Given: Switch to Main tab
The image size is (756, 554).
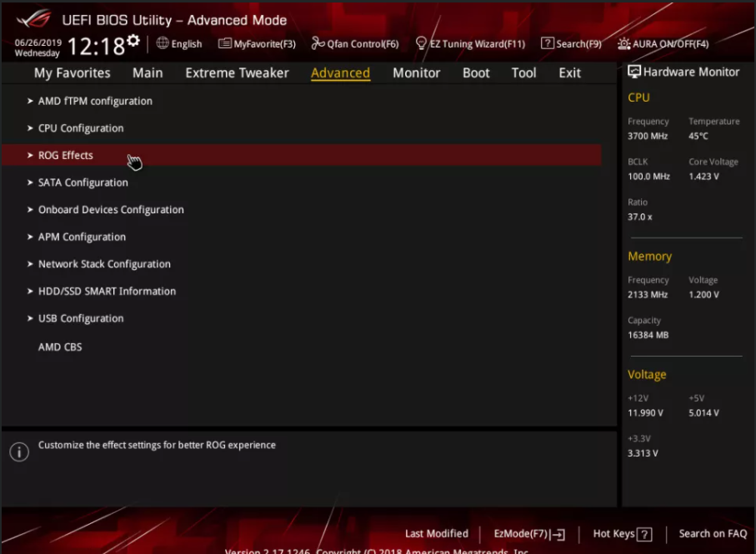Looking at the screenshot, I should click(x=148, y=72).
